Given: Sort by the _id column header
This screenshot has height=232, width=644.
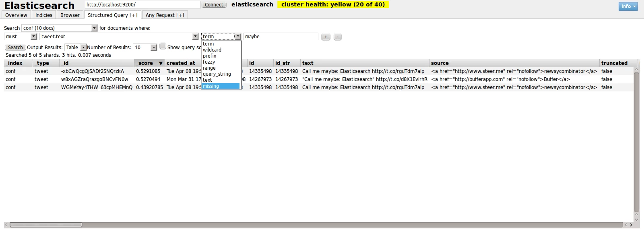Looking at the screenshot, I should (97, 63).
